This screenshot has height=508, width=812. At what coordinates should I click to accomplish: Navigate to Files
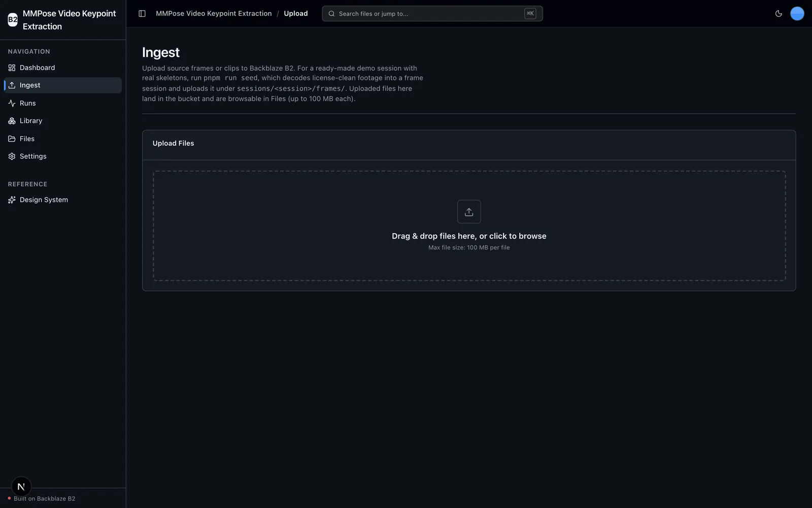click(63, 139)
